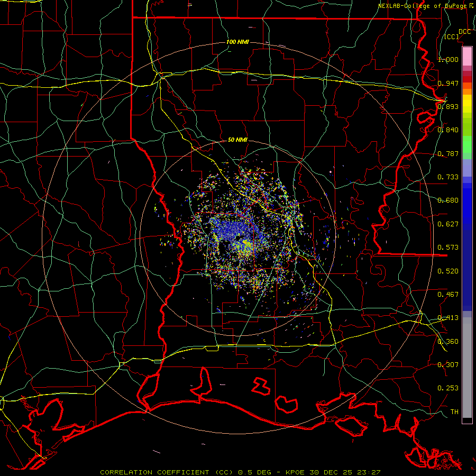
Task: Click the TH threshold label on scale
Action: [454, 412]
